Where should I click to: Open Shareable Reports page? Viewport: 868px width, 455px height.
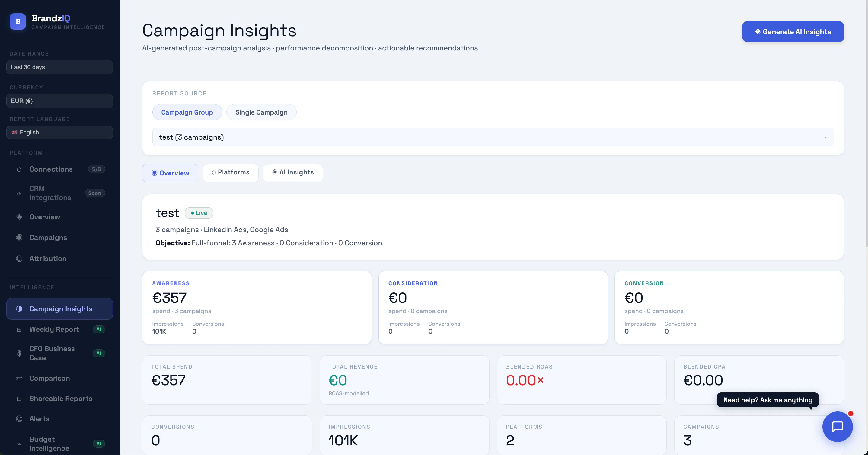coord(60,399)
